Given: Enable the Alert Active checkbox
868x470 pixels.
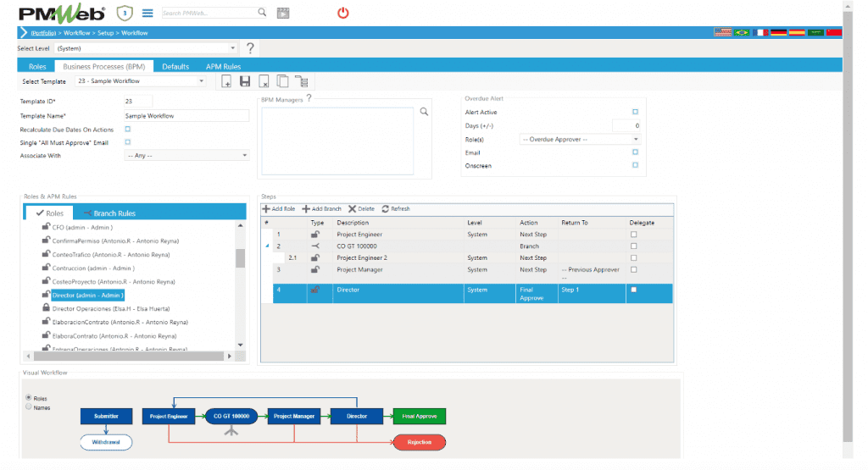Looking at the screenshot, I should pos(635,112).
